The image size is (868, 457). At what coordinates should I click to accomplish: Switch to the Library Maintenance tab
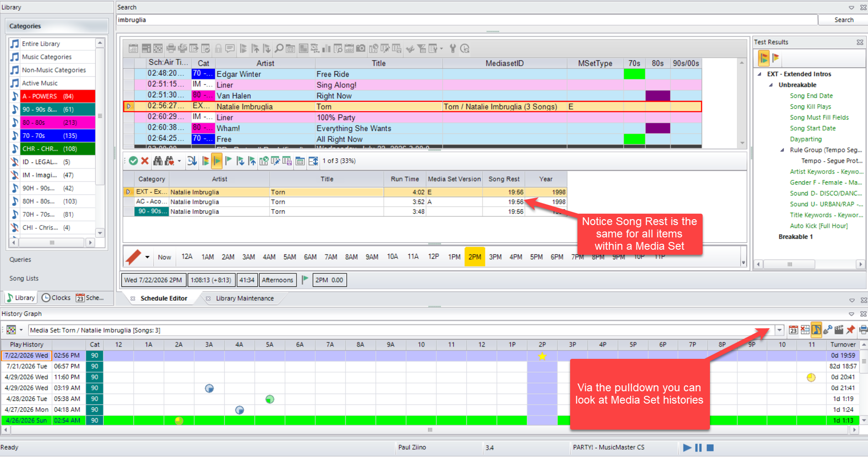pyautogui.click(x=245, y=298)
